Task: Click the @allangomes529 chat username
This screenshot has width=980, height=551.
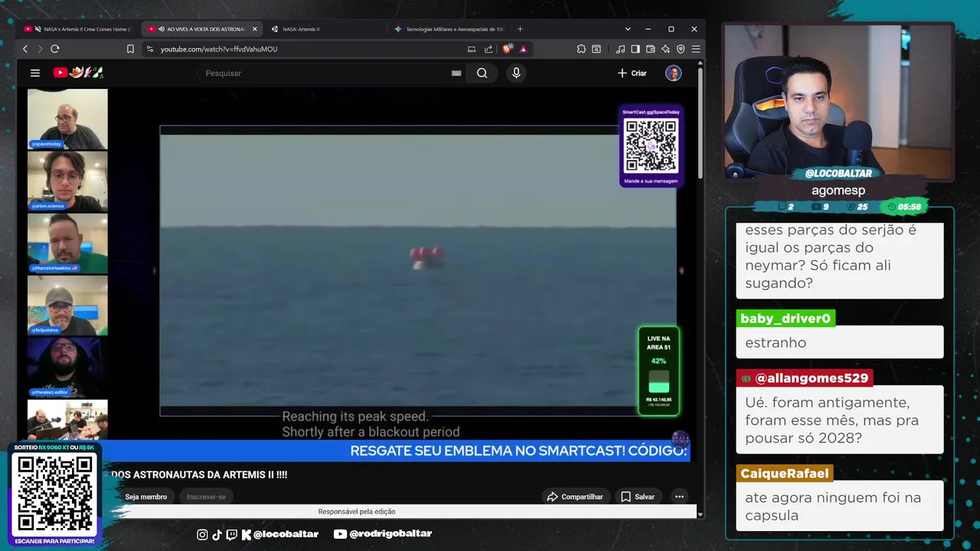Action: click(x=805, y=378)
